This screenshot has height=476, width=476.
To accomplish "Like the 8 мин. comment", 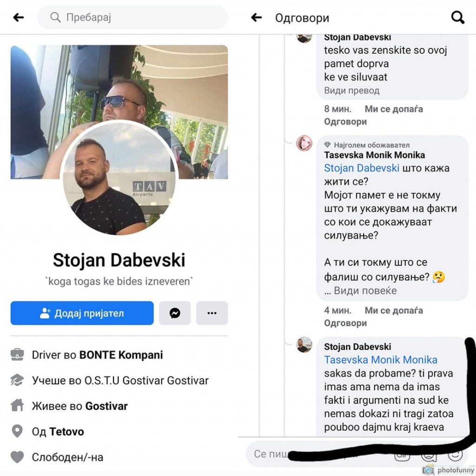I will pyautogui.click(x=393, y=109).
